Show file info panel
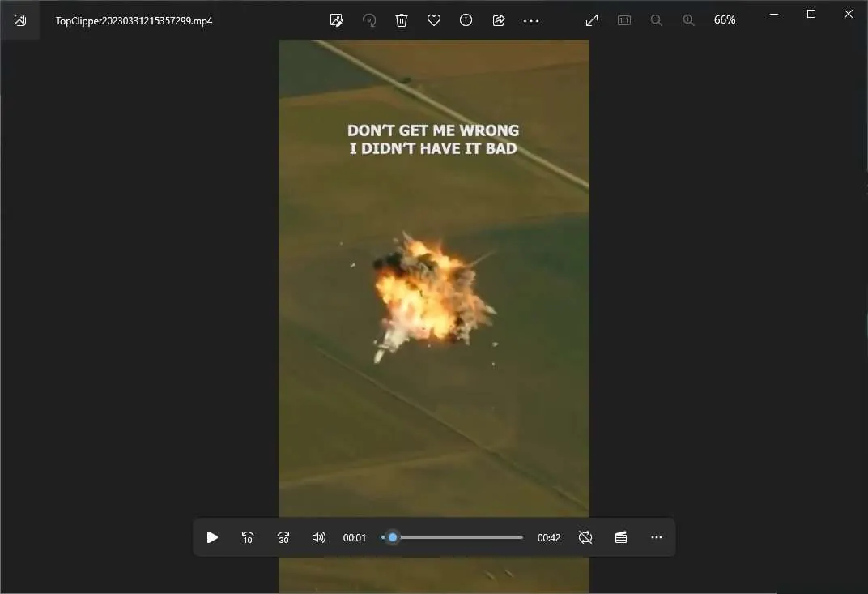 pyautogui.click(x=466, y=20)
